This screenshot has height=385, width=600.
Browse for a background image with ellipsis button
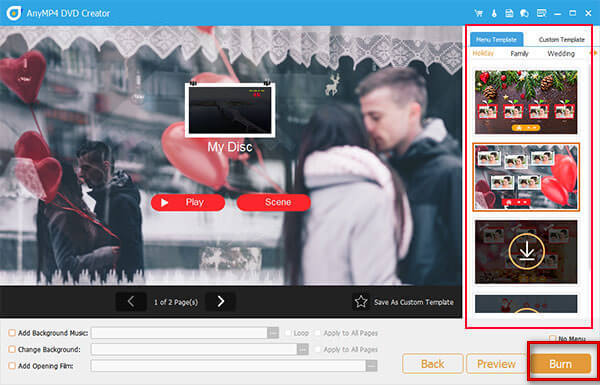303,349
